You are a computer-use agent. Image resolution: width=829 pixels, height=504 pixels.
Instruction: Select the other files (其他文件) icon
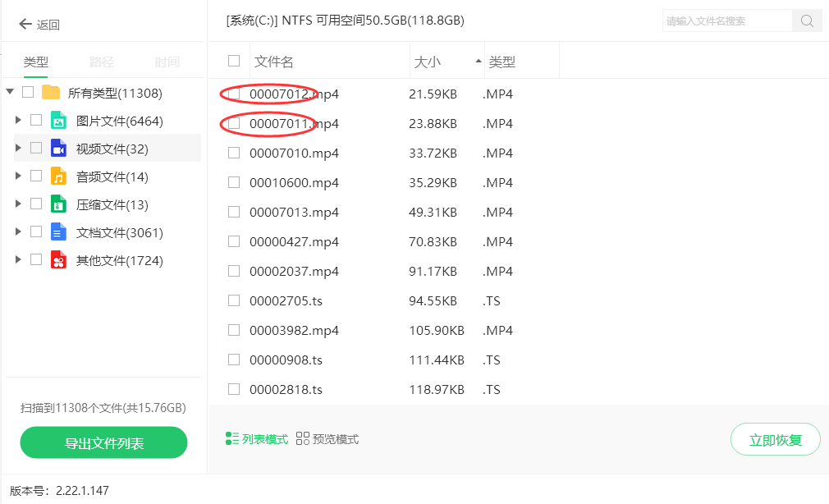58,260
